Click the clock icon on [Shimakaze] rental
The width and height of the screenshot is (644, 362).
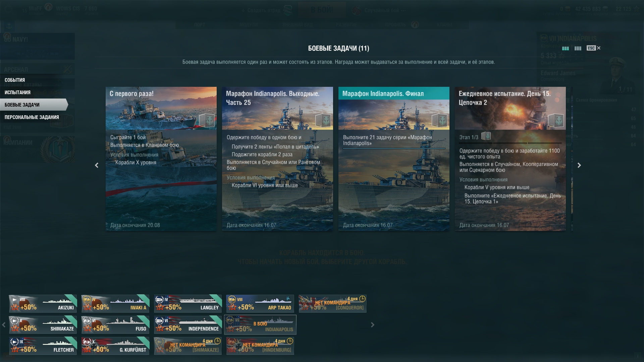pyautogui.click(x=217, y=341)
